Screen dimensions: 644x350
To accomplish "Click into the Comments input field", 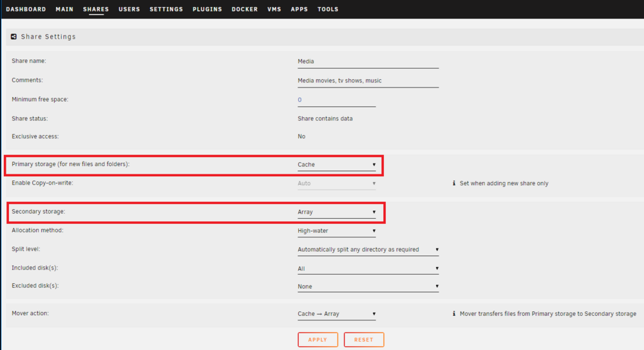I will pyautogui.click(x=368, y=81).
